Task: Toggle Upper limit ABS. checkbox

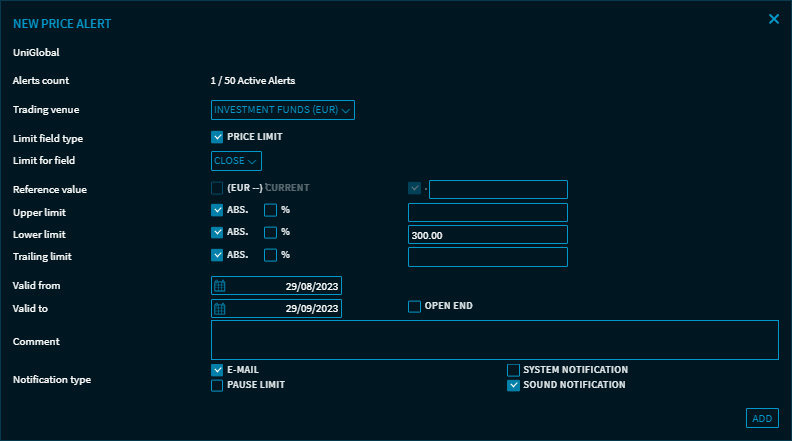Action: [x=217, y=211]
